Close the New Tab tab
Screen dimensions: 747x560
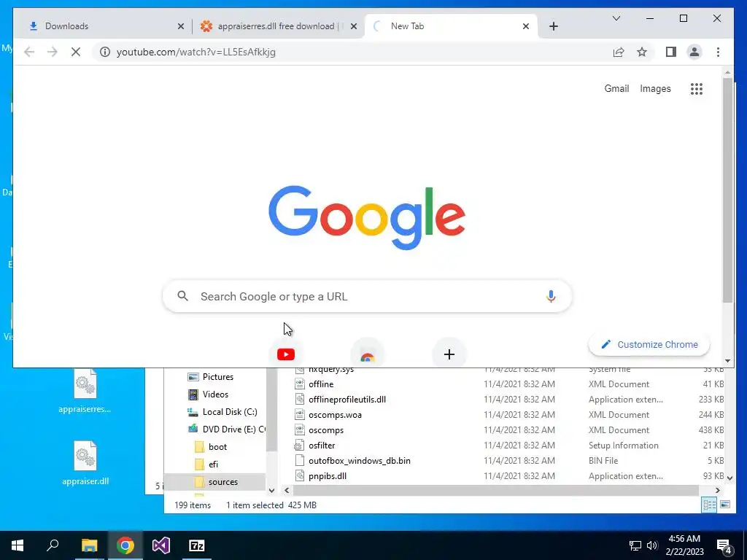[526, 26]
